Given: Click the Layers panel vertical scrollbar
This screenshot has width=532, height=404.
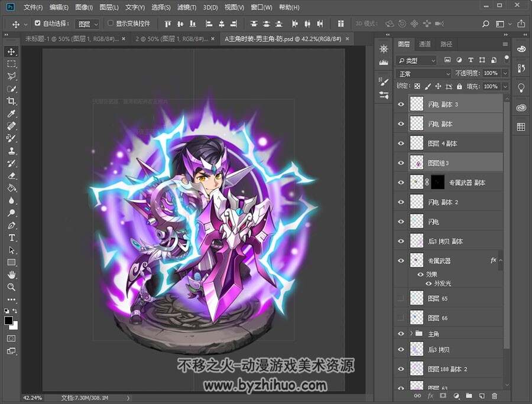Looking at the screenshot, I should [x=507, y=226].
